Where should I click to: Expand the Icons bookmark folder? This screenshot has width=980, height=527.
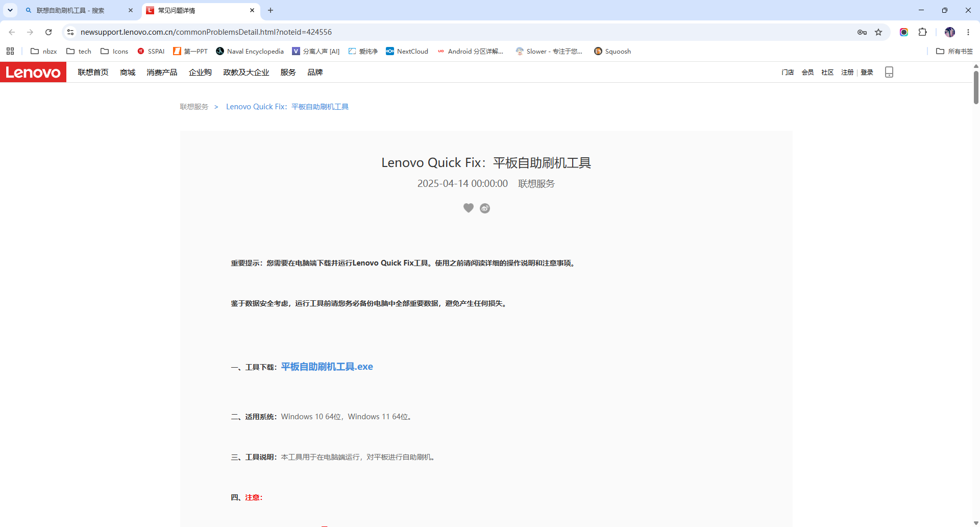tap(114, 51)
